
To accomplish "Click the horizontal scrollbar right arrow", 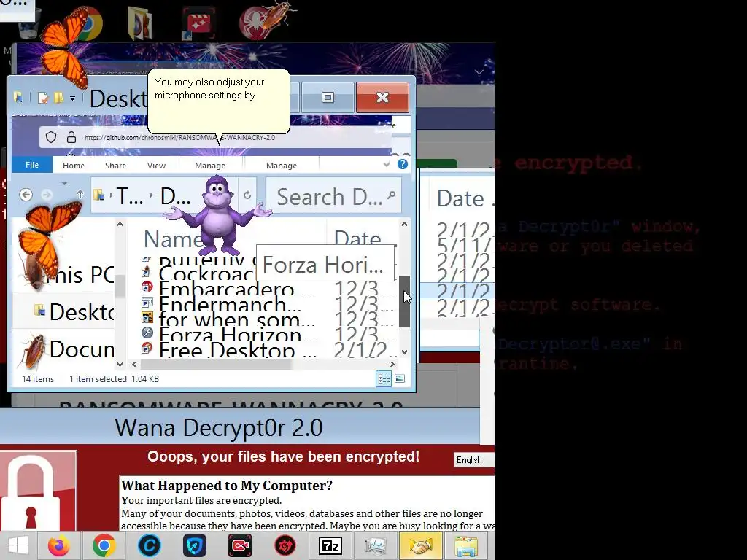I will pyautogui.click(x=392, y=365).
